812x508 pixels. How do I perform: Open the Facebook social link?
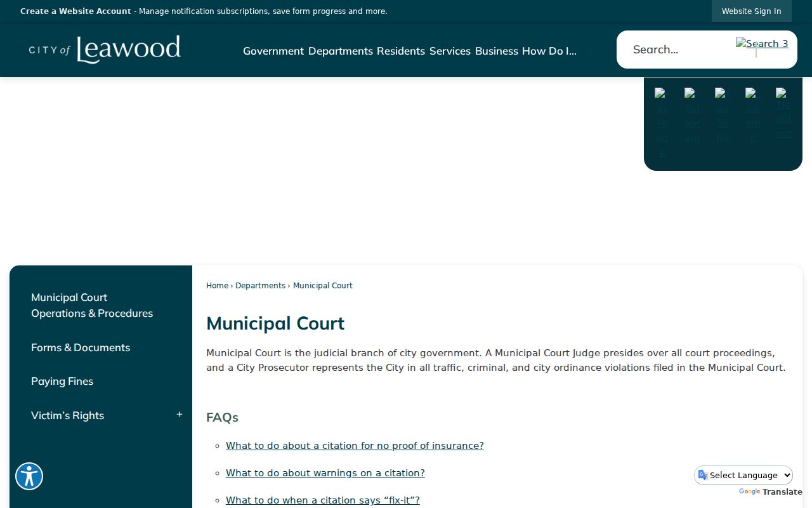662,123
